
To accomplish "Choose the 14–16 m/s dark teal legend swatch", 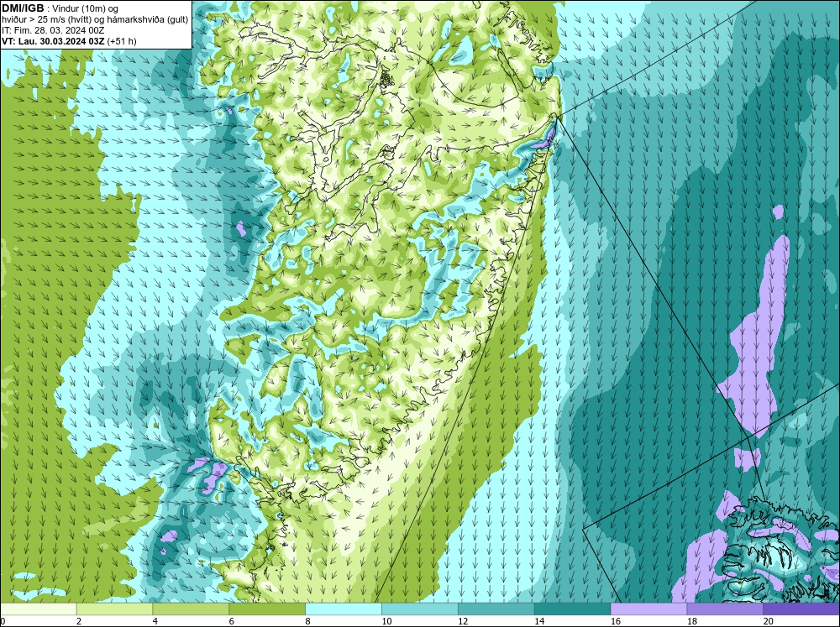I will click(573, 609).
